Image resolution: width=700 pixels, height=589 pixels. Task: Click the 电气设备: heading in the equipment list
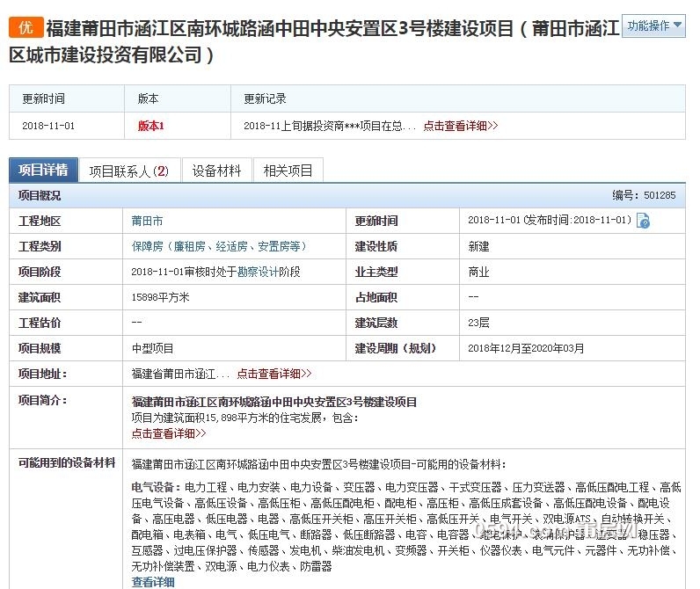tap(156, 487)
